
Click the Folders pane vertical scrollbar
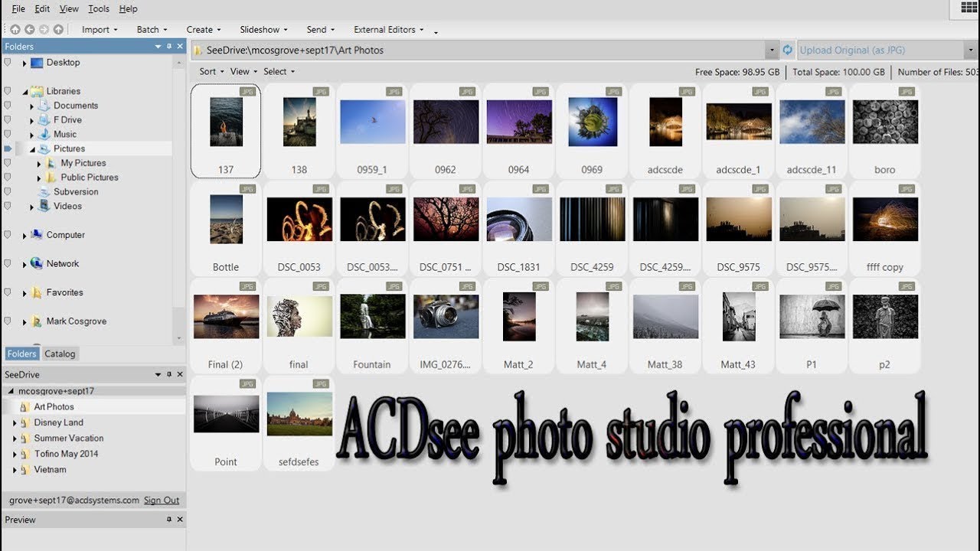pos(179,199)
